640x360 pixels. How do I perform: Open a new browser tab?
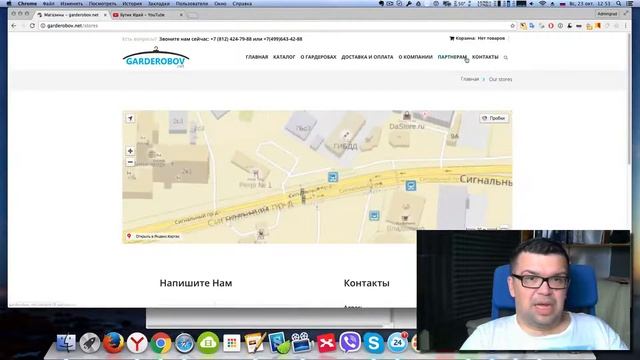pyautogui.click(x=193, y=15)
